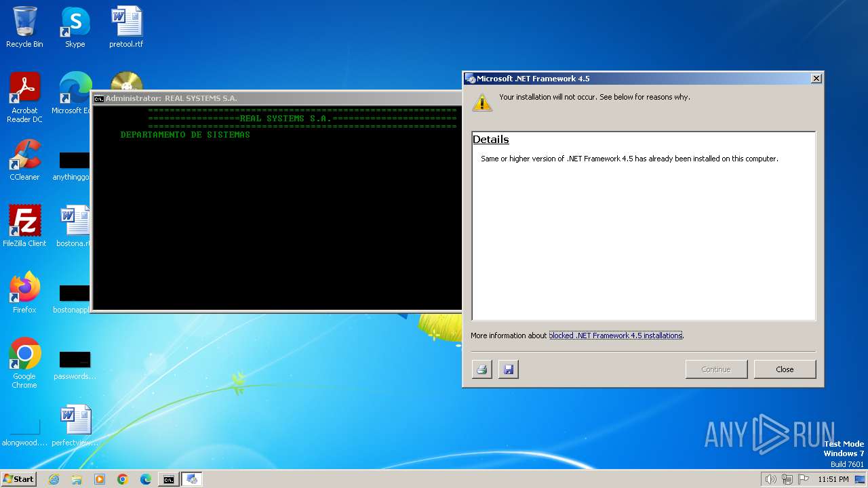868x488 pixels.
Task: Launch Firefox from desktop
Action: click(24, 293)
